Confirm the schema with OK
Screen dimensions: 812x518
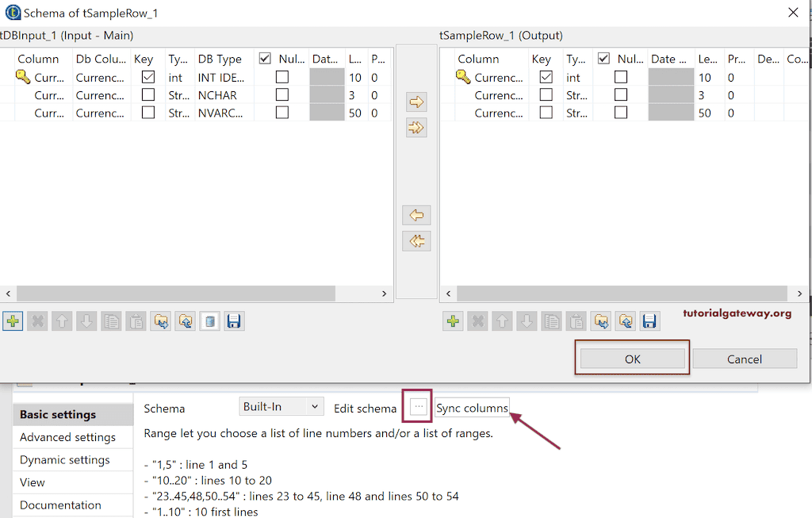[631, 358]
